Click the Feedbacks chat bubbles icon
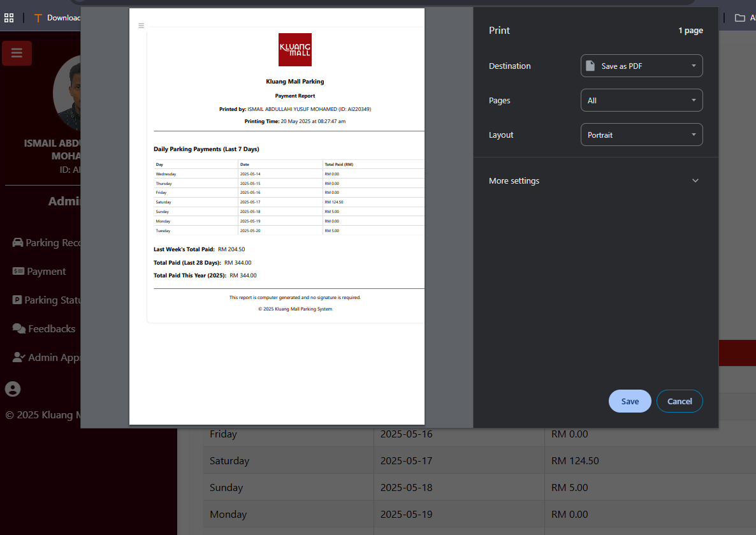This screenshot has height=535, width=756. pyautogui.click(x=18, y=328)
